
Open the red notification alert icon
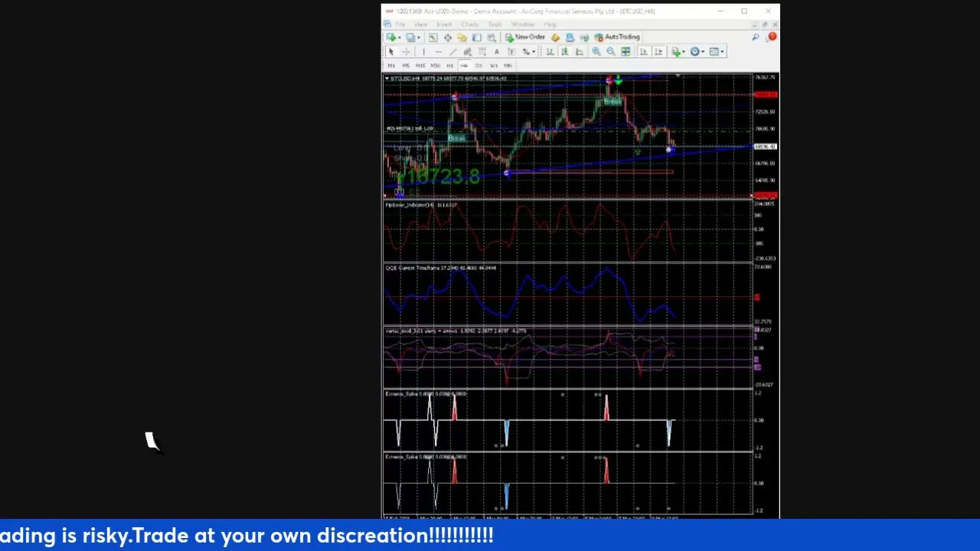[772, 37]
